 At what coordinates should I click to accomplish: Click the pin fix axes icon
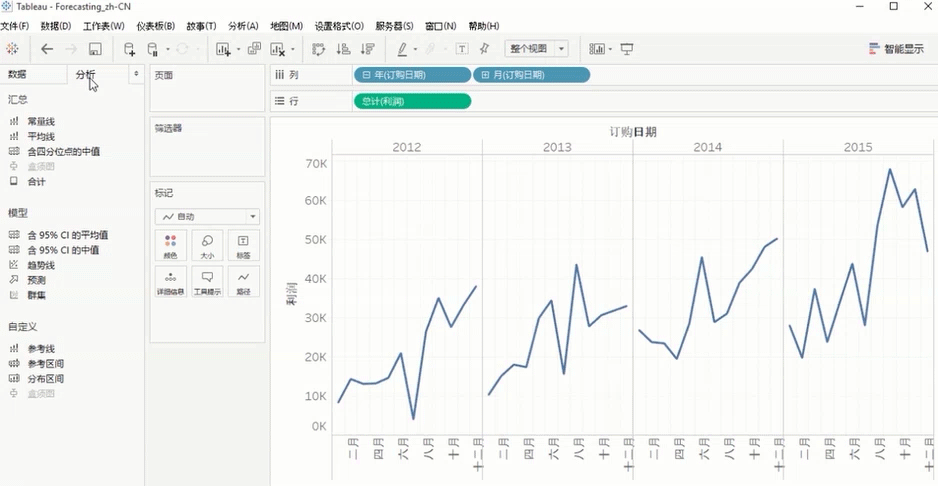point(485,49)
